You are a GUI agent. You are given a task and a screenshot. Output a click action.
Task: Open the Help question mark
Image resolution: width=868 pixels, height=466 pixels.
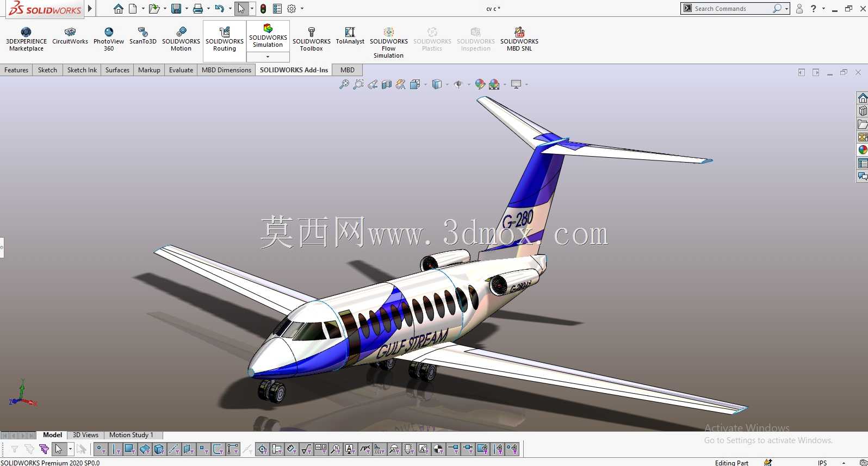click(x=814, y=9)
